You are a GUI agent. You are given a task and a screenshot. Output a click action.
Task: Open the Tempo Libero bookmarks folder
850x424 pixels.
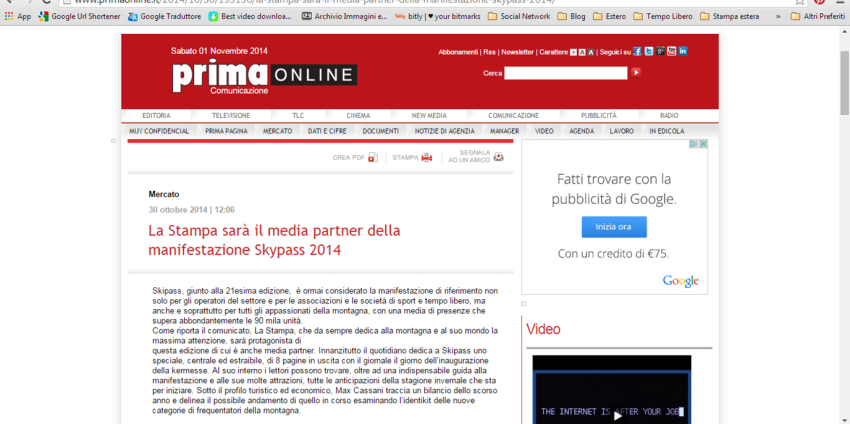click(662, 16)
